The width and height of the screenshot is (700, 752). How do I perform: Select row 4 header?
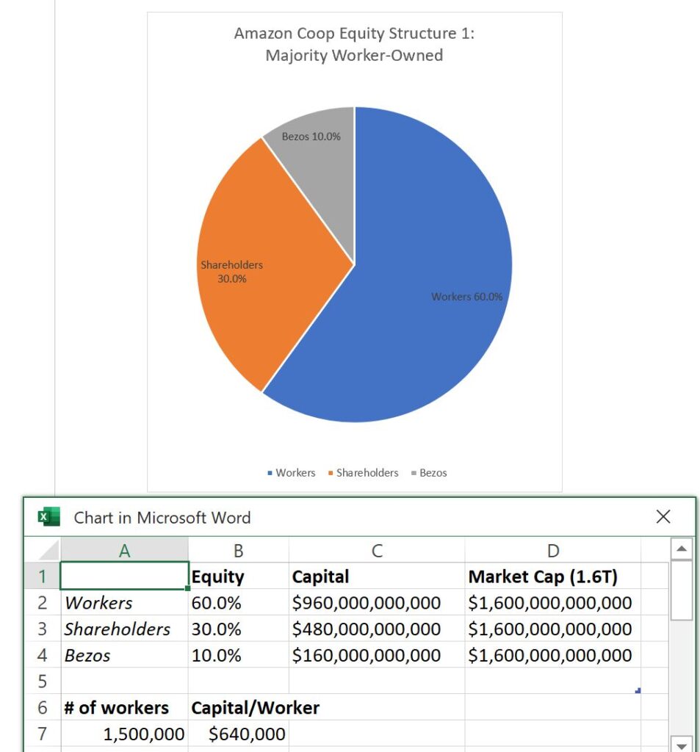(x=42, y=655)
